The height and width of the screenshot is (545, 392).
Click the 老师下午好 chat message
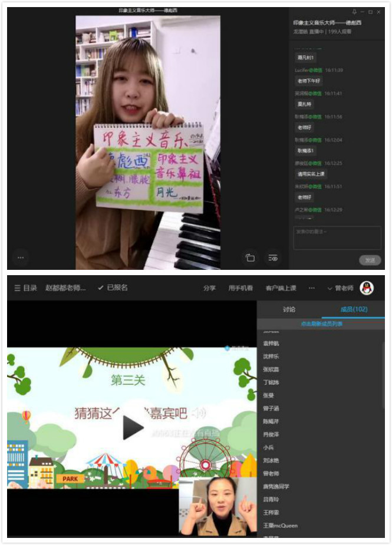pyautogui.click(x=308, y=81)
